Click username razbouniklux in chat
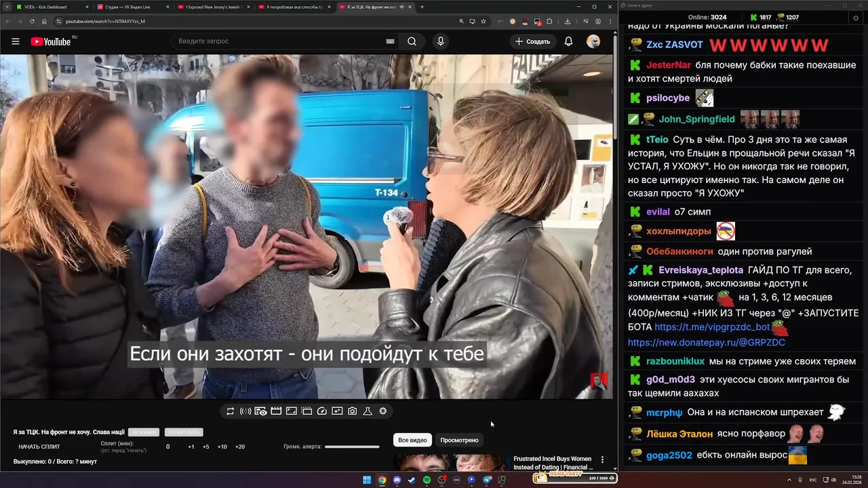This screenshot has width=868, height=488. (675, 361)
